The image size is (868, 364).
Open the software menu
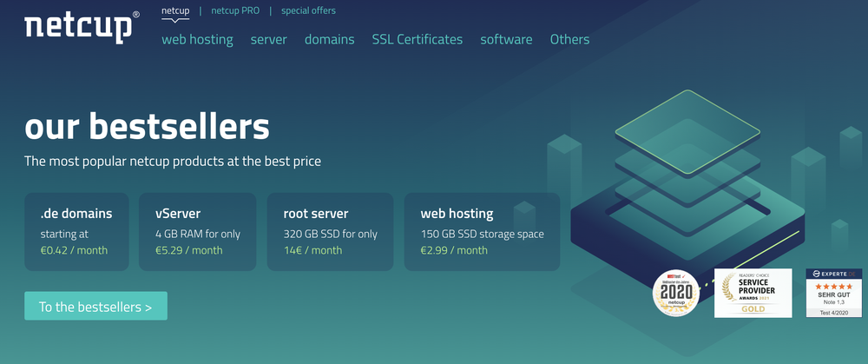point(507,39)
